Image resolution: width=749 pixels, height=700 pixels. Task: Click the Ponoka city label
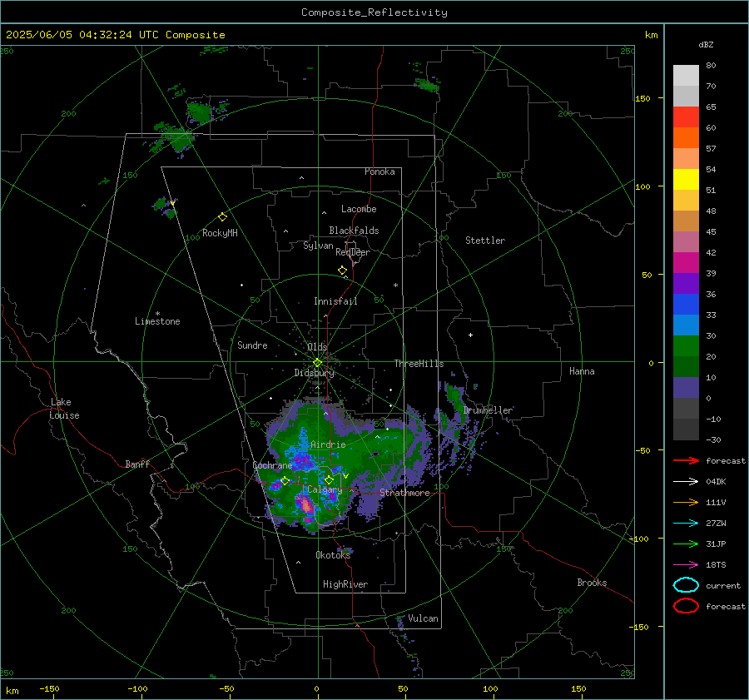click(379, 171)
